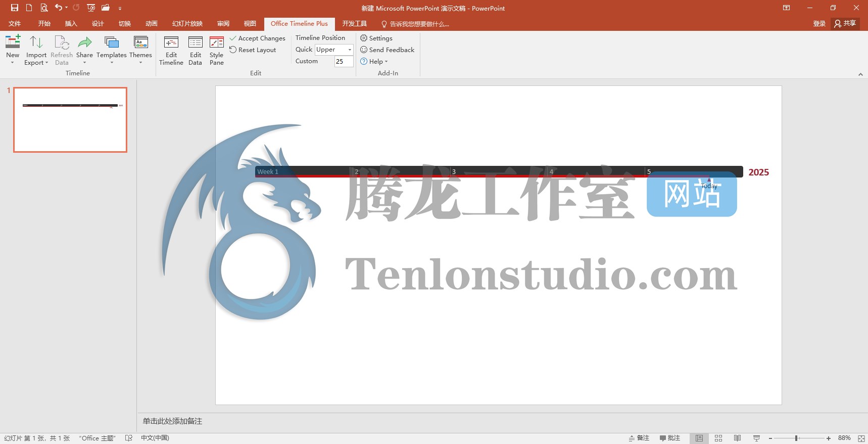Click the zoom slider handle

[x=796, y=438]
